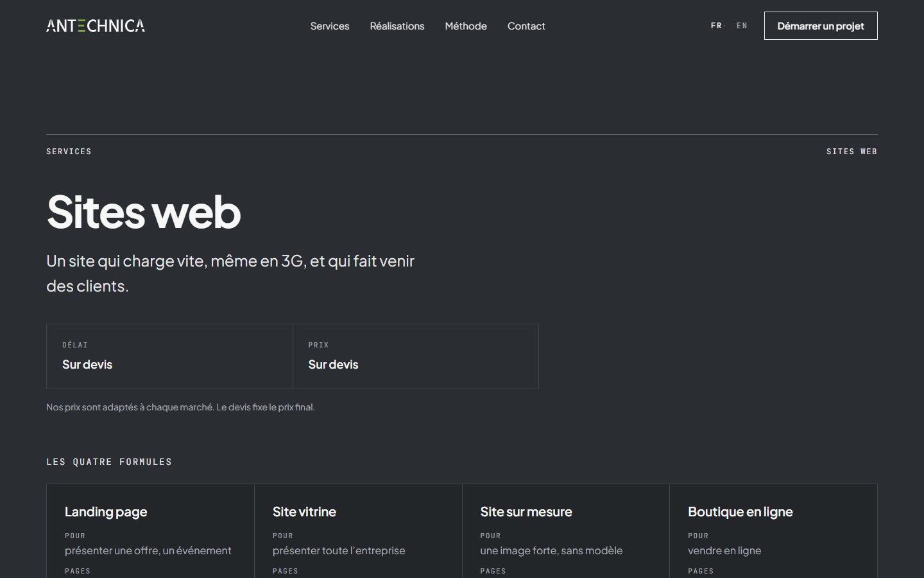Open the Méthode navigation link
This screenshot has width=924, height=578.
coord(466,26)
